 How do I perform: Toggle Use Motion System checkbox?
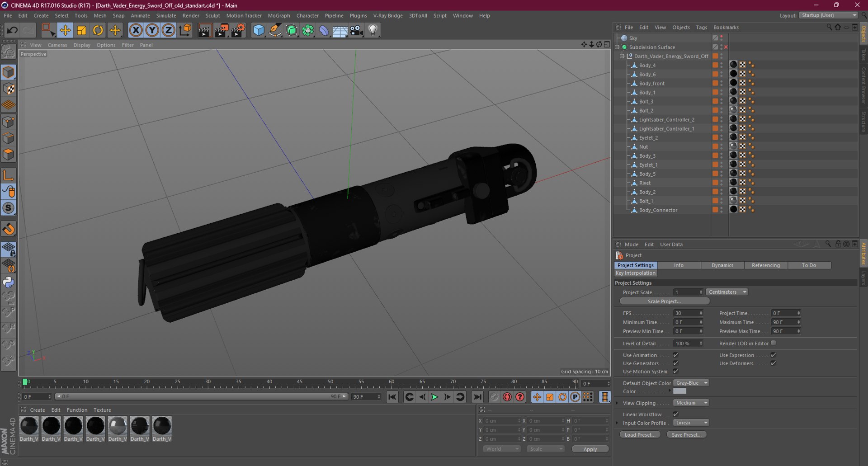[x=675, y=371]
